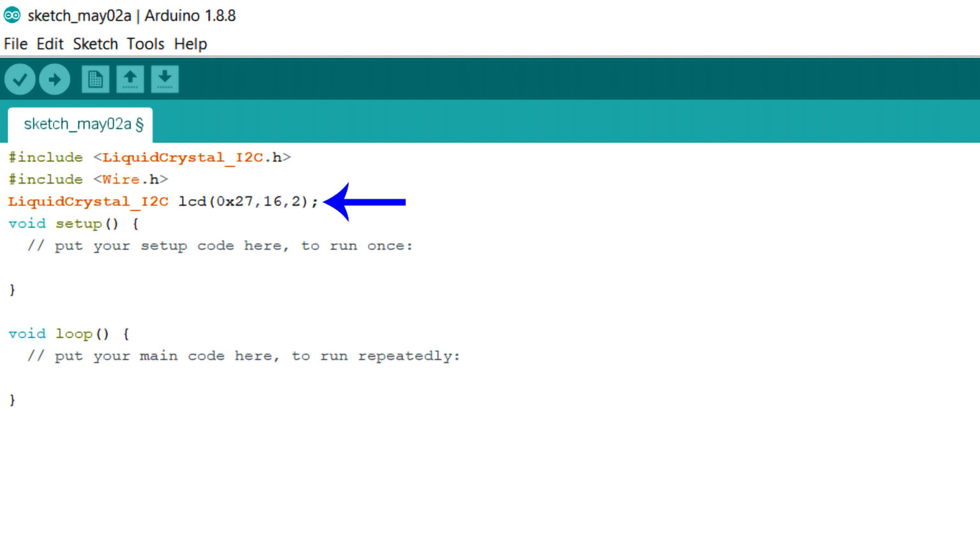Click the blue arrow annotation
The width and height of the screenshot is (980, 551).
coord(364,202)
